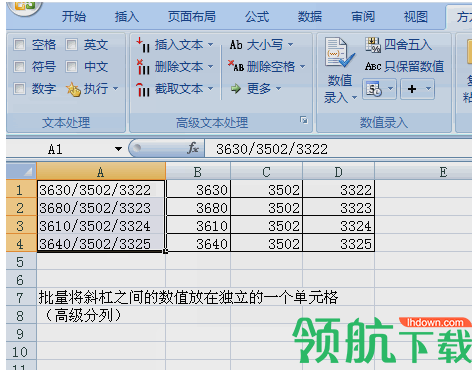
Task: Switch to the 插入 tab
Action: 127,16
